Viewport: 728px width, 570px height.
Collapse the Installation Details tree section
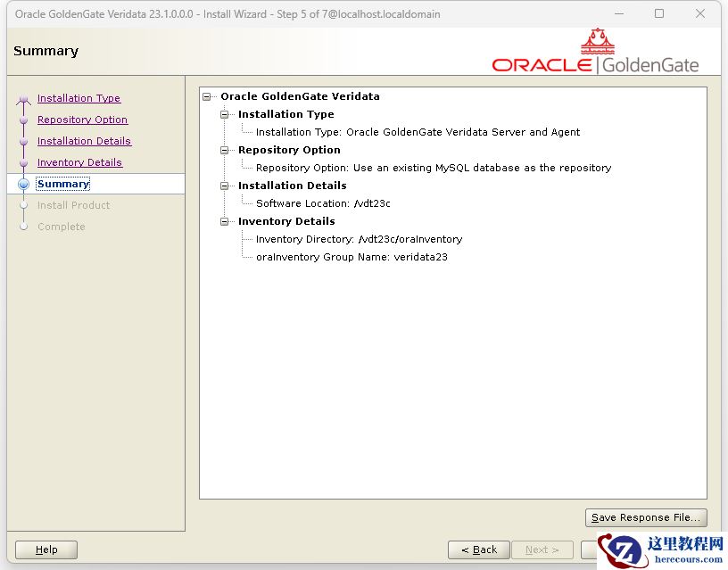pyautogui.click(x=224, y=186)
